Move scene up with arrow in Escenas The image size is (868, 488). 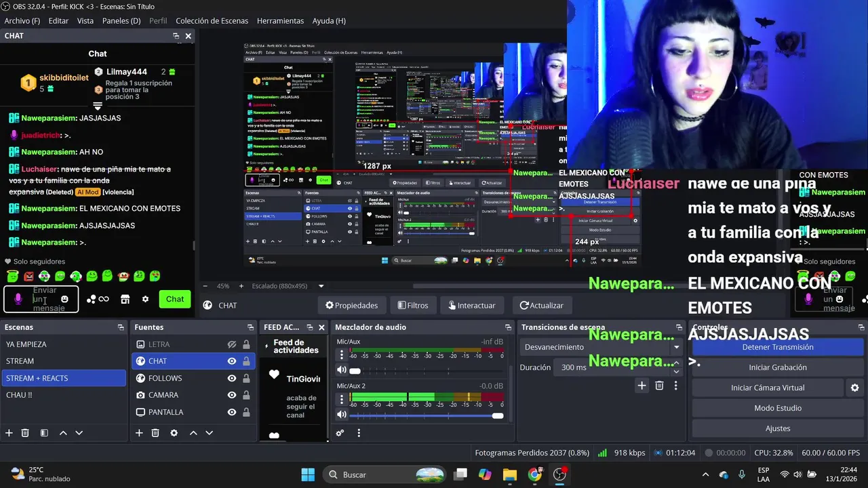pos(63,433)
